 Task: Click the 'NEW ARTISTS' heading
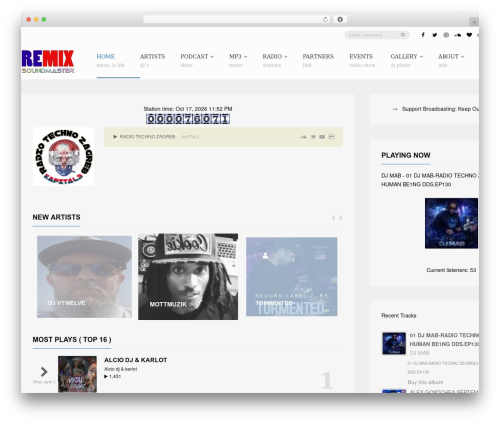[56, 217]
